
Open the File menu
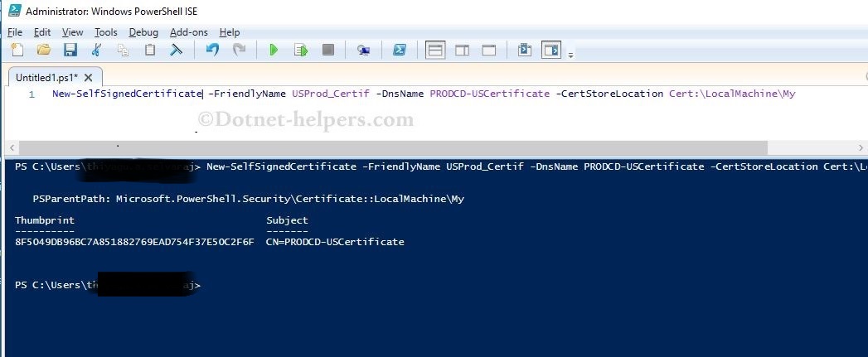coord(15,32)
